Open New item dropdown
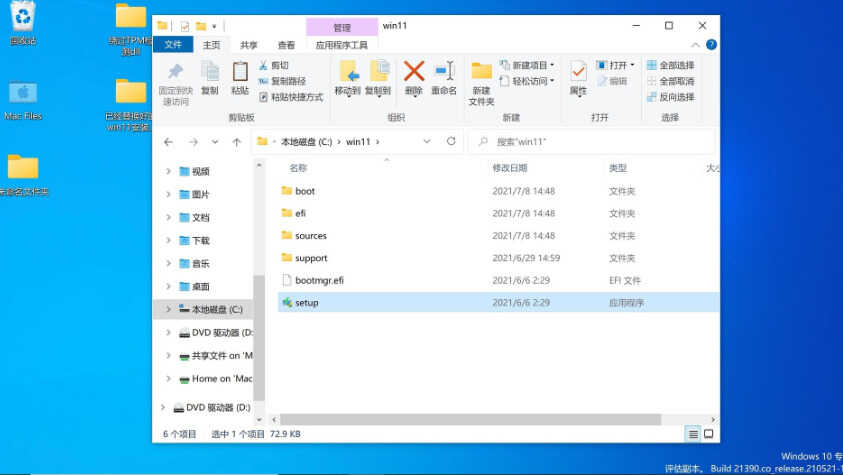 click(527, 65)
